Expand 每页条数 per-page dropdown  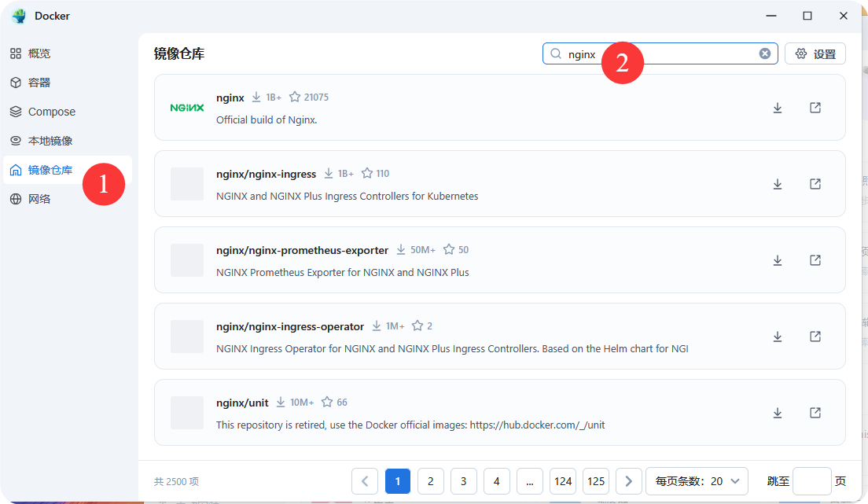click(697, 481)
